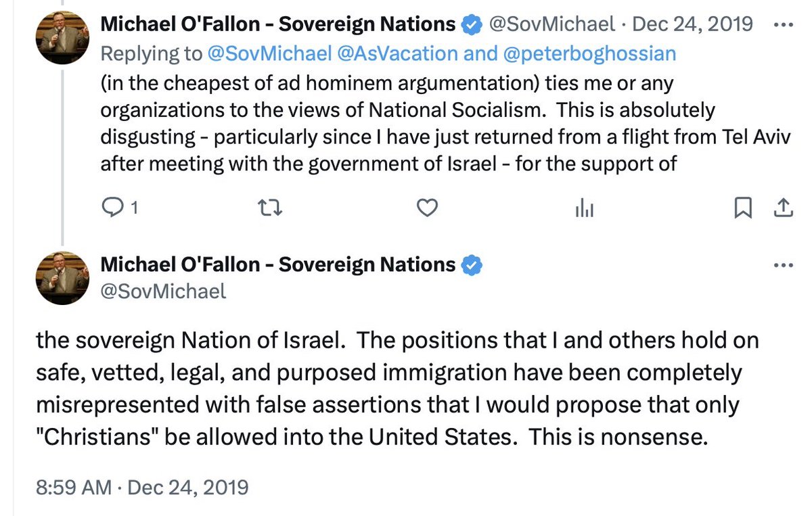Reply to the first tweet via comment icon

click(x=110, y=209)
